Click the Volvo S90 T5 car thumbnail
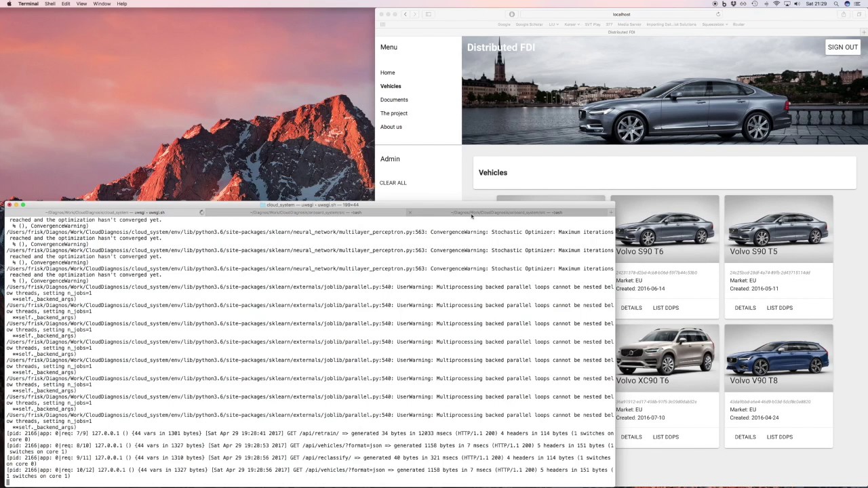This screenshot has width=868, height=488. tap(778, 229)
